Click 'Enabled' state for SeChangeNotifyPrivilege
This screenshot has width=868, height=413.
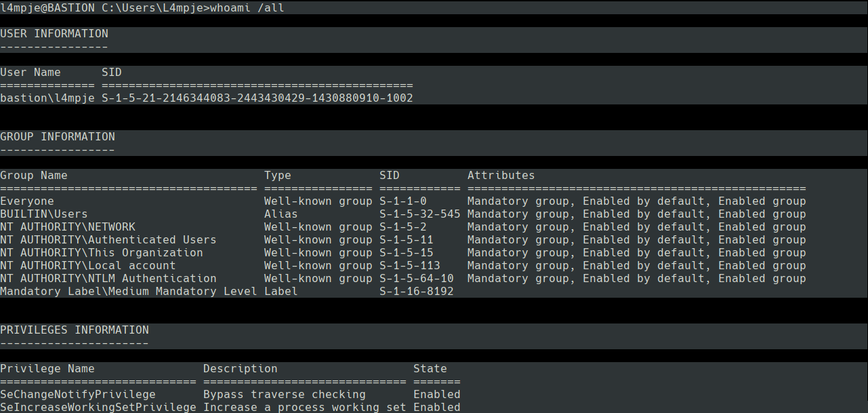click(437, 395)
